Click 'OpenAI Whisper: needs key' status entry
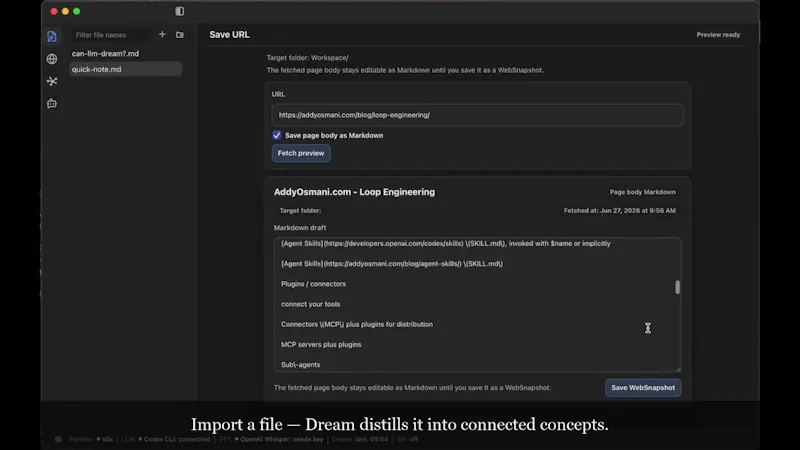 [279, 439]
